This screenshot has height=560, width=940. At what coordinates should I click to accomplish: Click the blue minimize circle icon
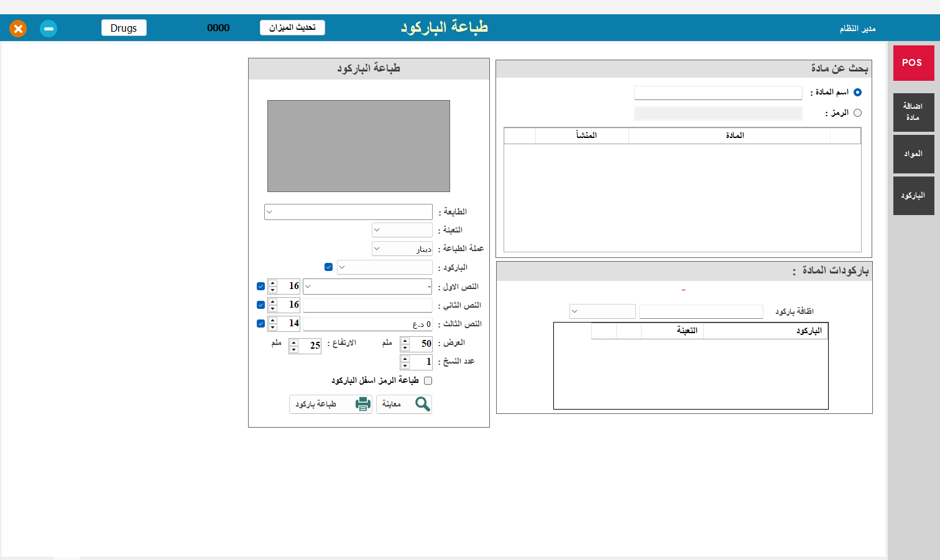(x=48, y=29)
